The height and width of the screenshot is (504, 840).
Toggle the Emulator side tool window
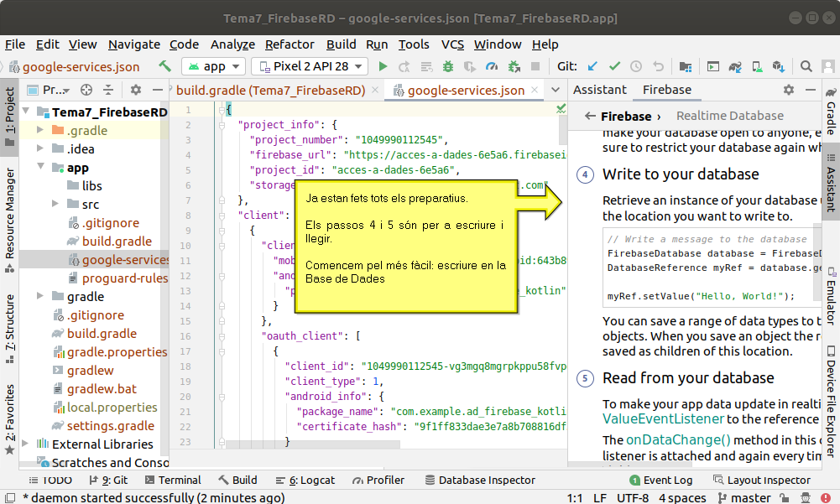click(x=831, y=296)
